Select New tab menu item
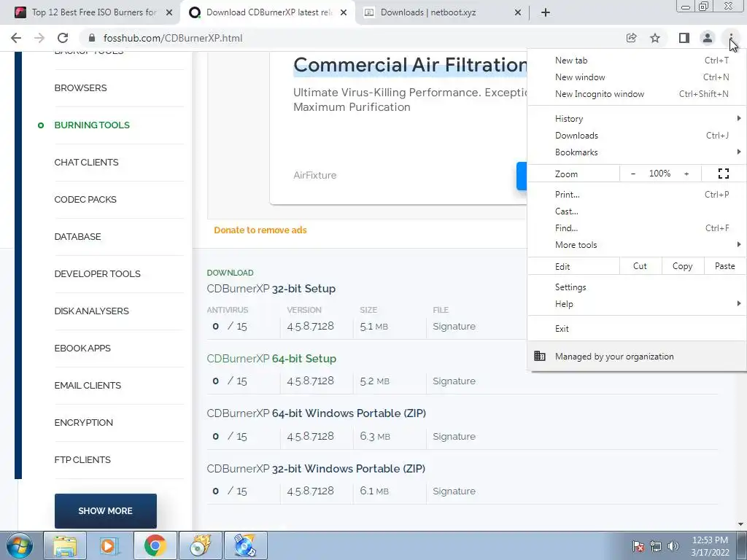Image resolution: width=747 pixels, height=560 pixels. (636, 61)
